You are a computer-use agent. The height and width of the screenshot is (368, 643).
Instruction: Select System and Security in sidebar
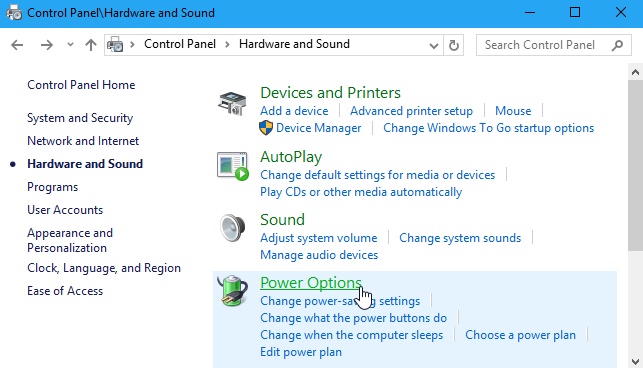(80, 118)
